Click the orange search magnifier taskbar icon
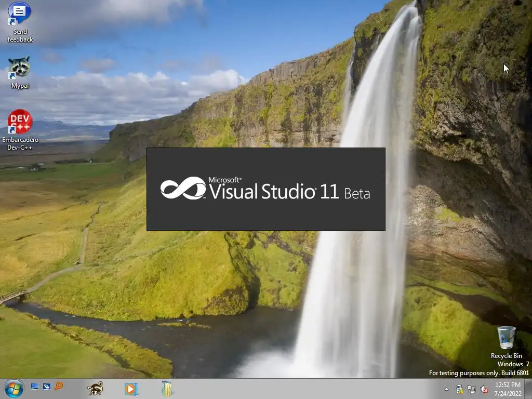 coord(59,386)
